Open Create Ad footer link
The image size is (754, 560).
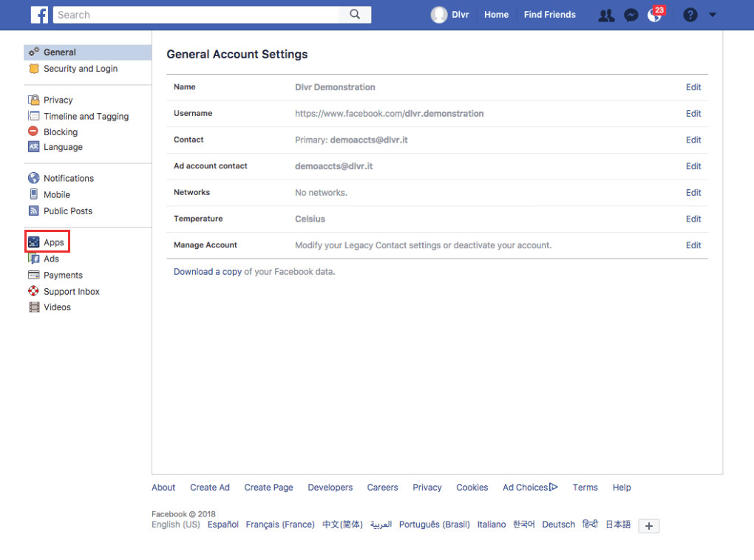[x=210, y=488]
